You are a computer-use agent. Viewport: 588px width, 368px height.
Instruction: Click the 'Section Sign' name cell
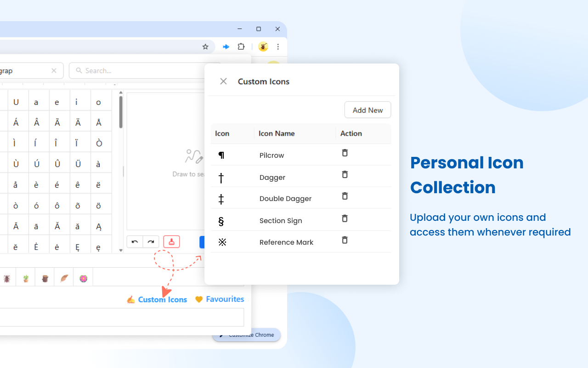[x=281, y=221]
